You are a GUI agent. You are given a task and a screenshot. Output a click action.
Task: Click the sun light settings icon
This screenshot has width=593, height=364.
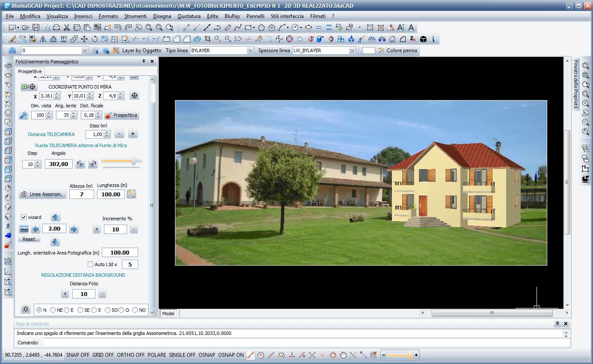tap(26, 309)
